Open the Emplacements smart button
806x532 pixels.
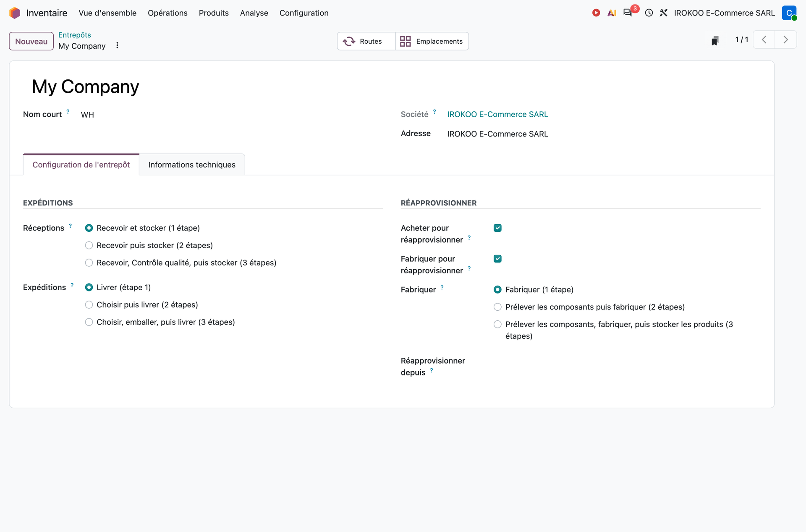click(x=432, y=41)
